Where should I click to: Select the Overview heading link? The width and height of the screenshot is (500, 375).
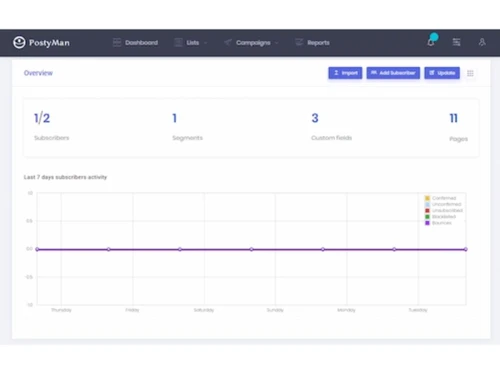pos(38,73)
